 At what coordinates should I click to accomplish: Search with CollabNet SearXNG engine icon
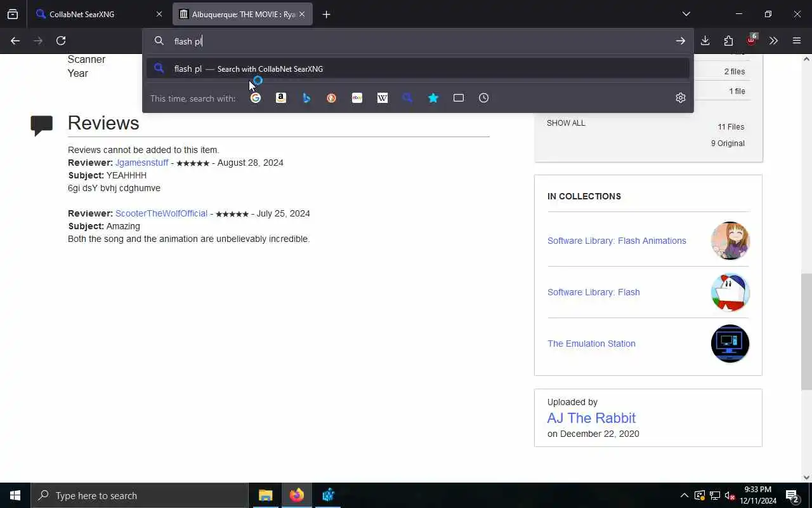tap(408, 98)
